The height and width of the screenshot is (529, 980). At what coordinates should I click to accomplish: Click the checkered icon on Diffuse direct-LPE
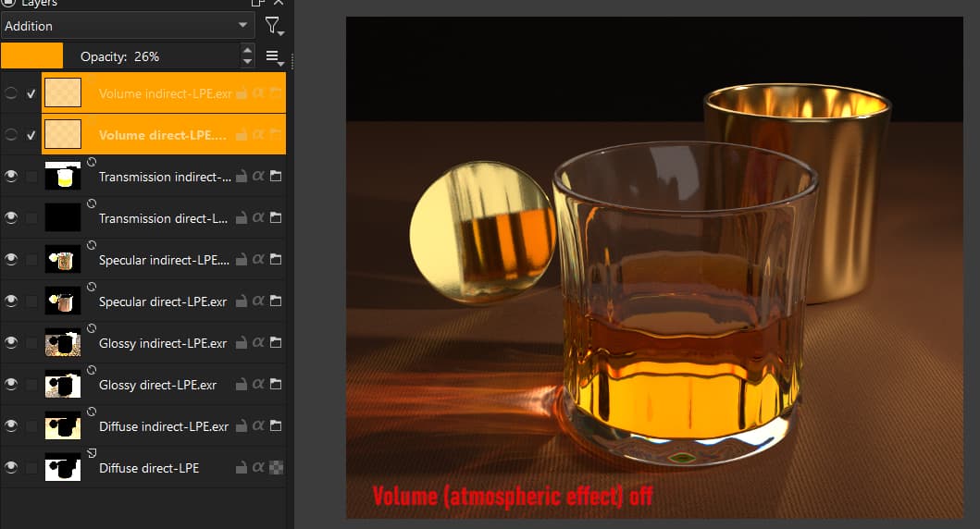click(276, 468)
